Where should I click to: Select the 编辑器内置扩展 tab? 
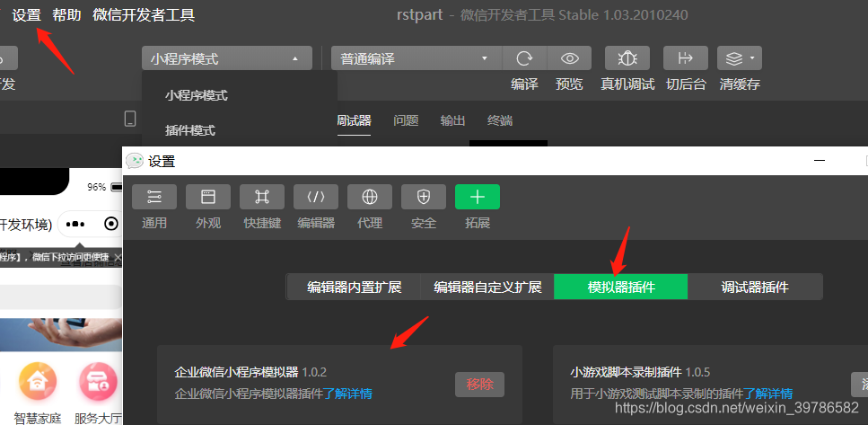(355, 287)
